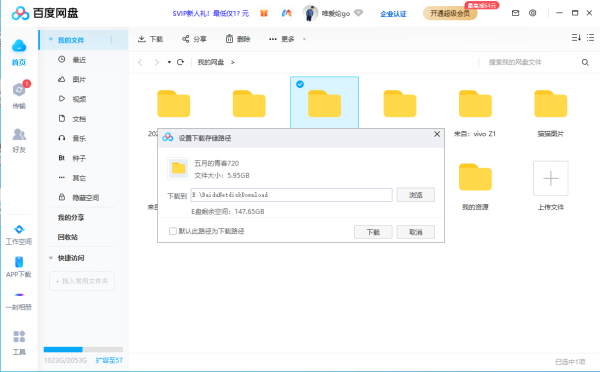The image size is (600, 372).
Task: Click the 取消 button in dialog
Action: (x=416, y=232)
